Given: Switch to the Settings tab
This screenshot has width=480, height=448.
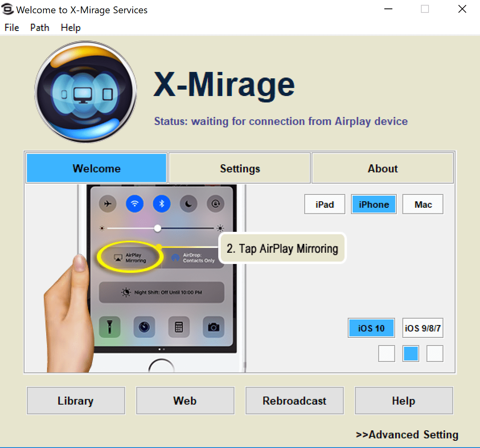Looking at the screenshot, I should click(x=240, y=168).
